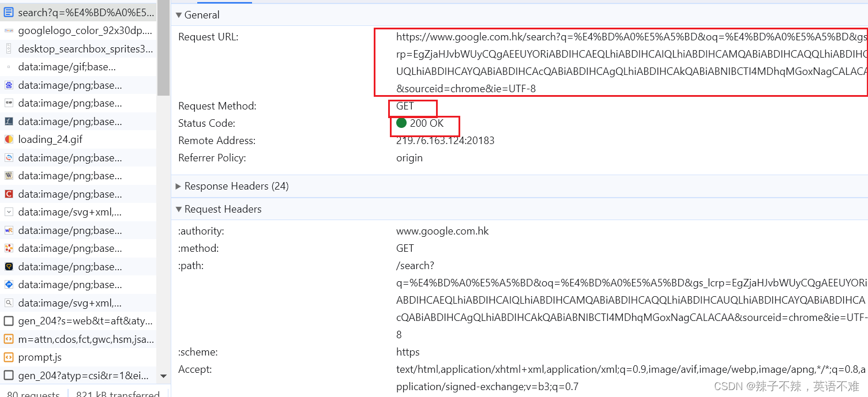Click the :authority: header name

click(x=201, y=231)
